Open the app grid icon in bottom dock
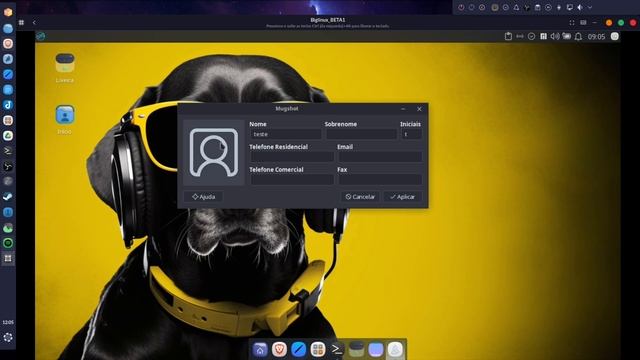 click(318, 350)
